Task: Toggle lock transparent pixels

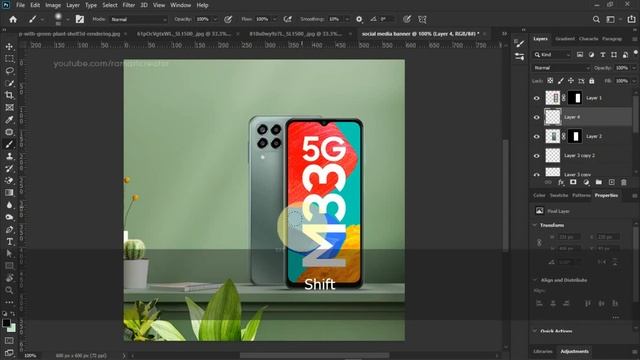Action: pyautogui.click(x=550, y=81)
